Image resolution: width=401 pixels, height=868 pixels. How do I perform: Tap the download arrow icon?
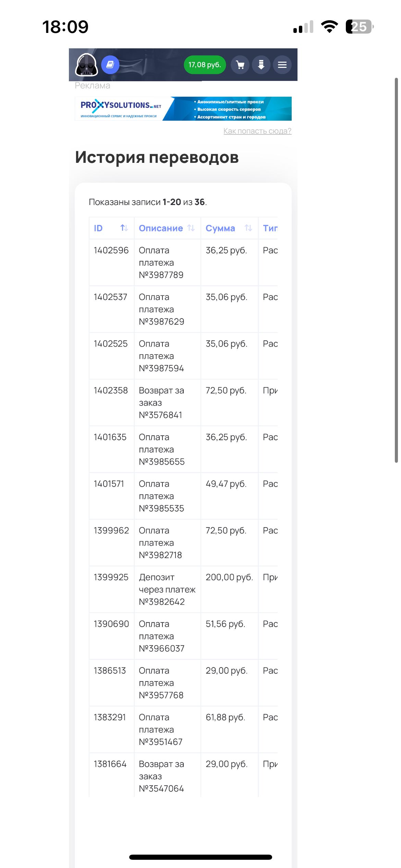pos(261,65)
